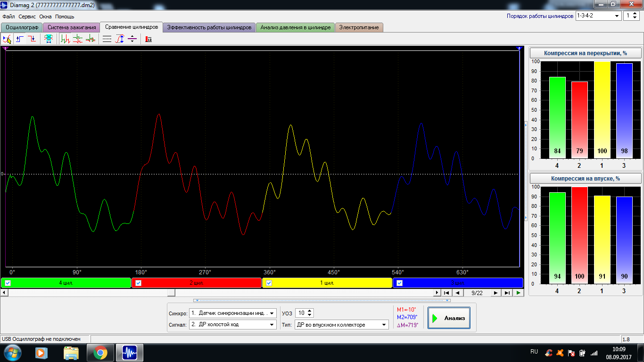Click the RU language indicator
The image size is (644, 362).
[534, 352]
